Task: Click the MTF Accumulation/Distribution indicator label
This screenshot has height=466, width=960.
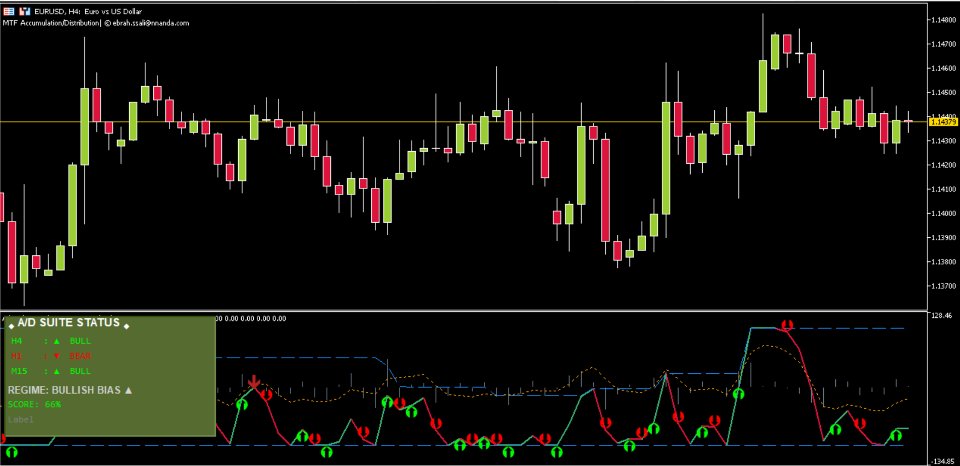Action: pyautogui.click(x=50, y=23)
